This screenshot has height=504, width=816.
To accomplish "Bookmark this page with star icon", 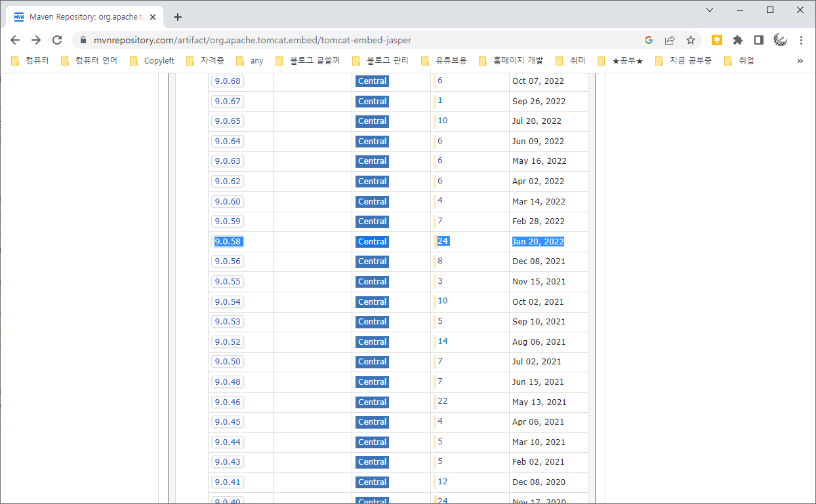I will (x=691, y=40).
